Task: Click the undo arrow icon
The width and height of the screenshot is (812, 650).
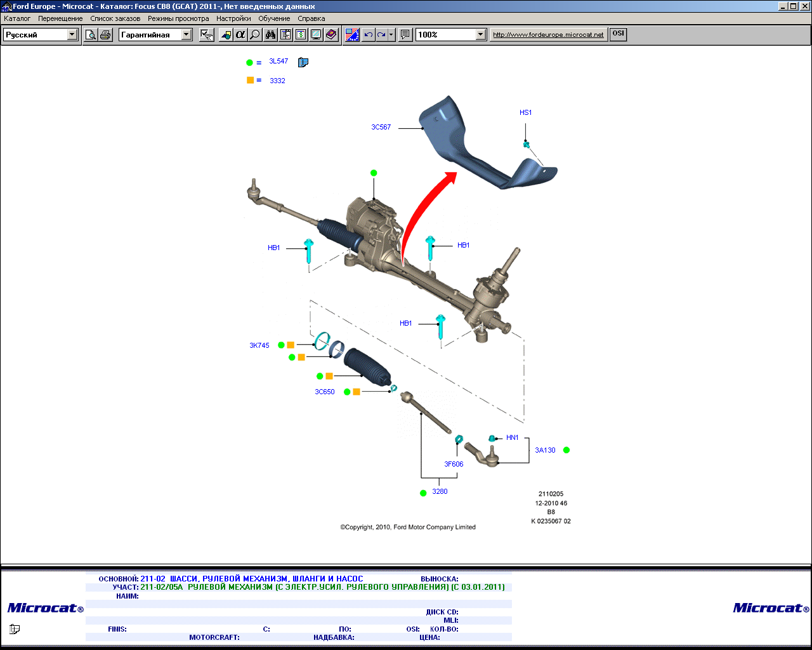Action: 368,35
